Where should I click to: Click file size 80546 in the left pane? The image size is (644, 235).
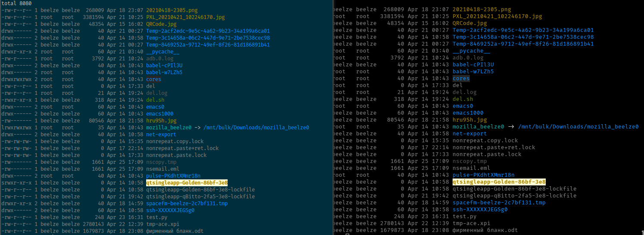pyautogui.click(x=96, y=120)
